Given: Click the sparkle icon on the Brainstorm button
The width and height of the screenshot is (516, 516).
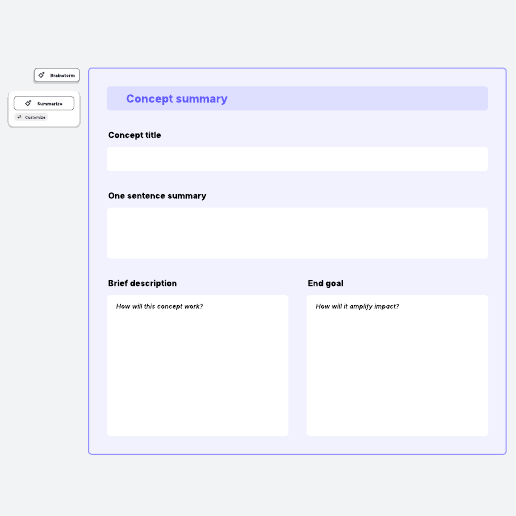Looking at the screenshot, I should [x=41, y=75].
